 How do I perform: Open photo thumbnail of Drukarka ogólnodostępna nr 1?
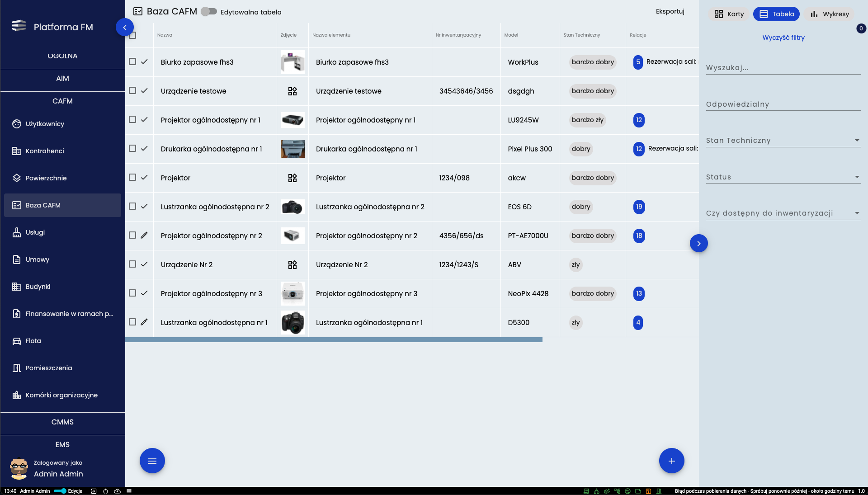click(292, 149)
